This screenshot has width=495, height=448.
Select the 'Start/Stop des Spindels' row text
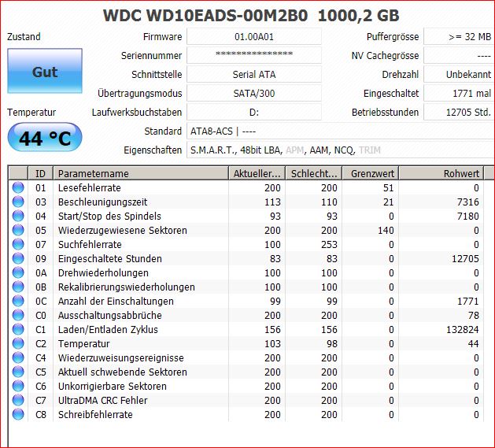pyautogui.click(x=109, y=216)
